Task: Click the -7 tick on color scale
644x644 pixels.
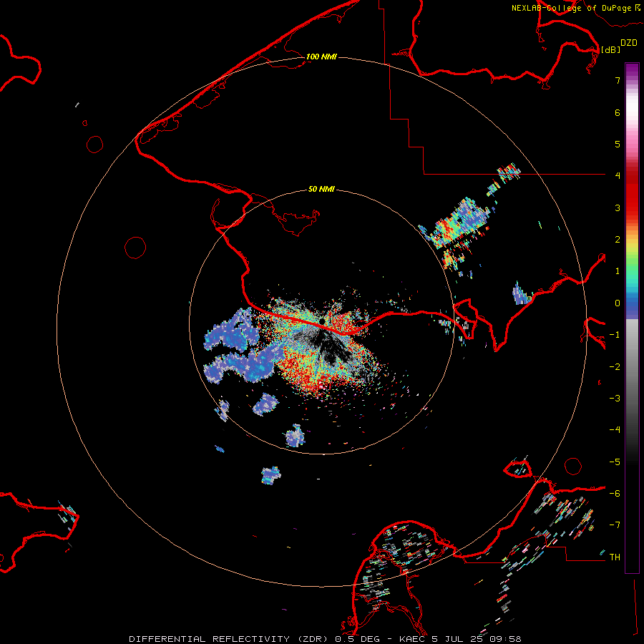Action: [615, 525]
